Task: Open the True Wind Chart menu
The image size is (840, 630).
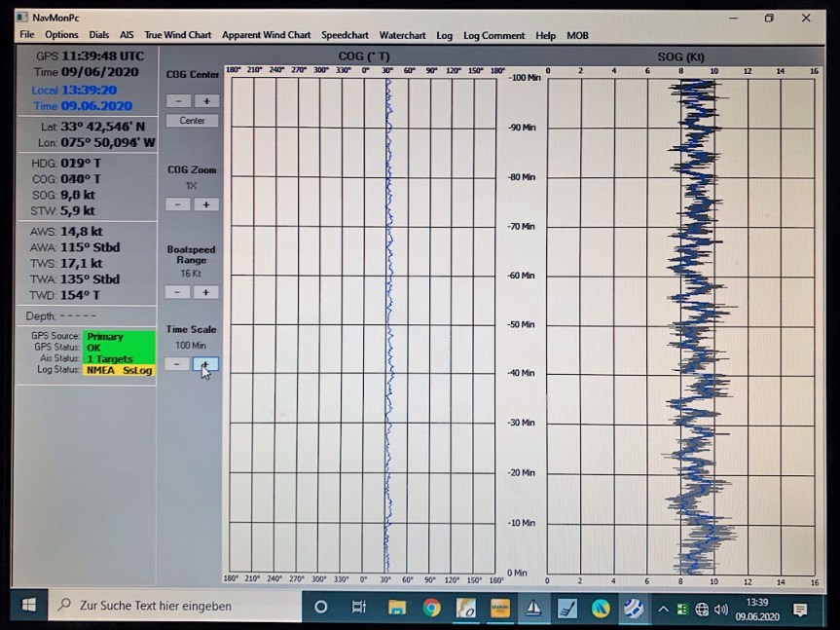Action: tap(177, 36)
